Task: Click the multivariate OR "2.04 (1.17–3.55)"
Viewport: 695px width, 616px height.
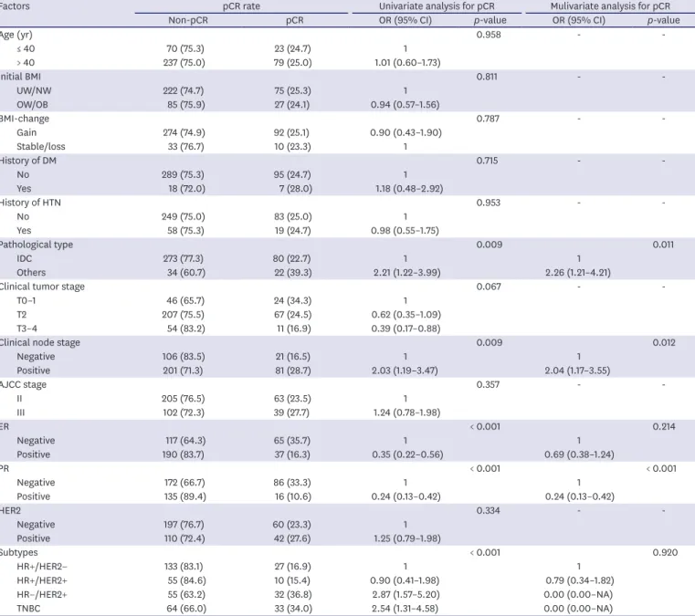Action: point(577,371)
